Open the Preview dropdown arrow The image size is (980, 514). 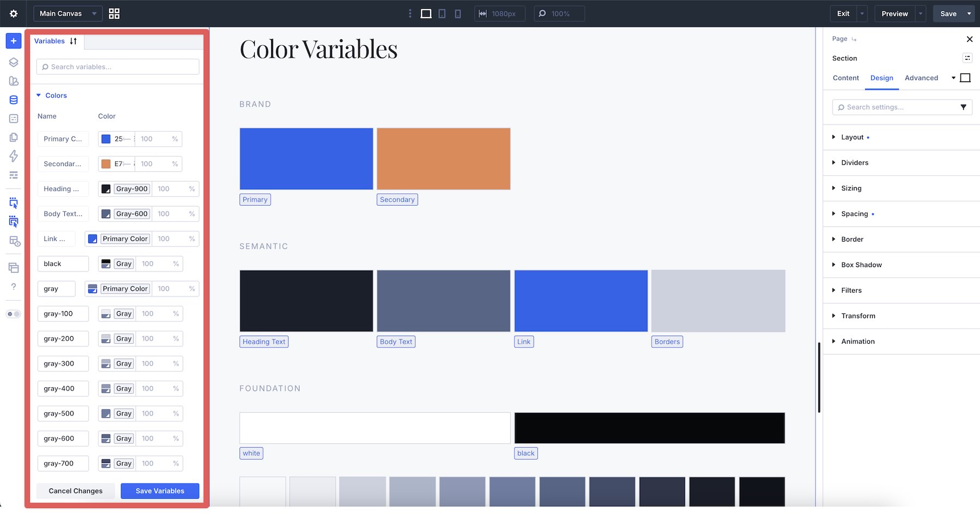(x=921, y=14)
